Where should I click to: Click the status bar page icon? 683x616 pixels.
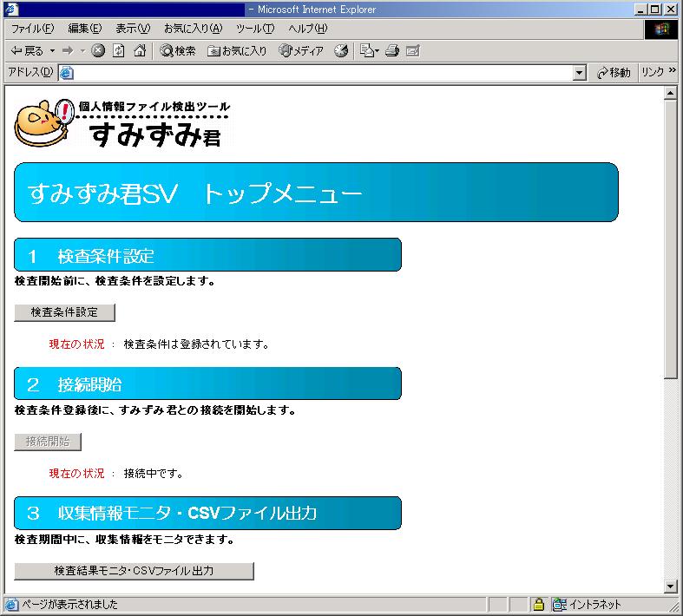(12, 604)
